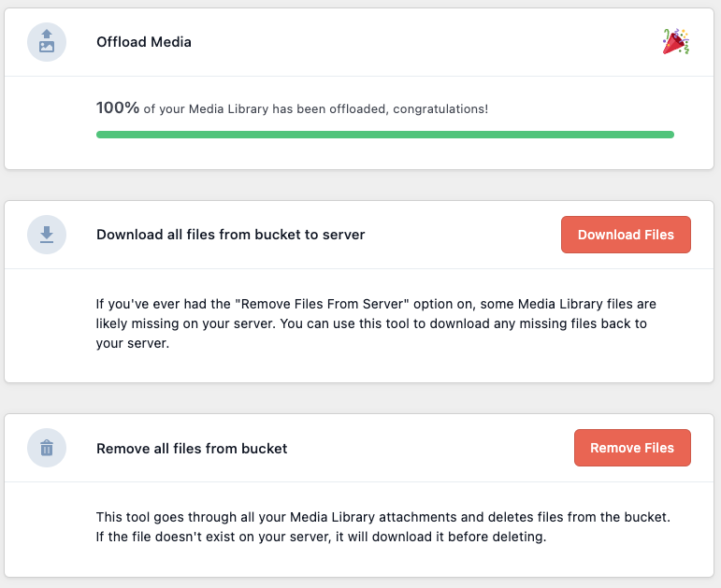Click the word 'server' in the Download section title
This screenshot has width=721, height=588.
[x=343, y=235]
